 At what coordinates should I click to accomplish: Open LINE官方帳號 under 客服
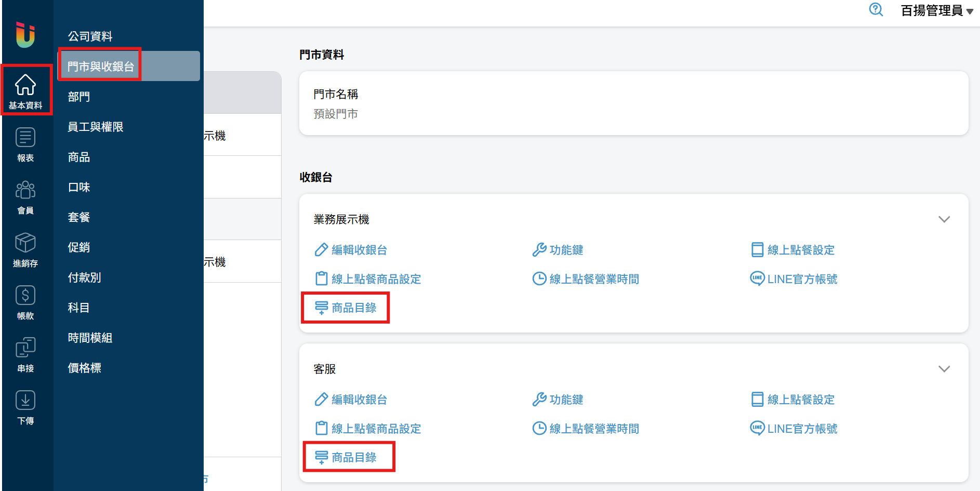point(794,429)
